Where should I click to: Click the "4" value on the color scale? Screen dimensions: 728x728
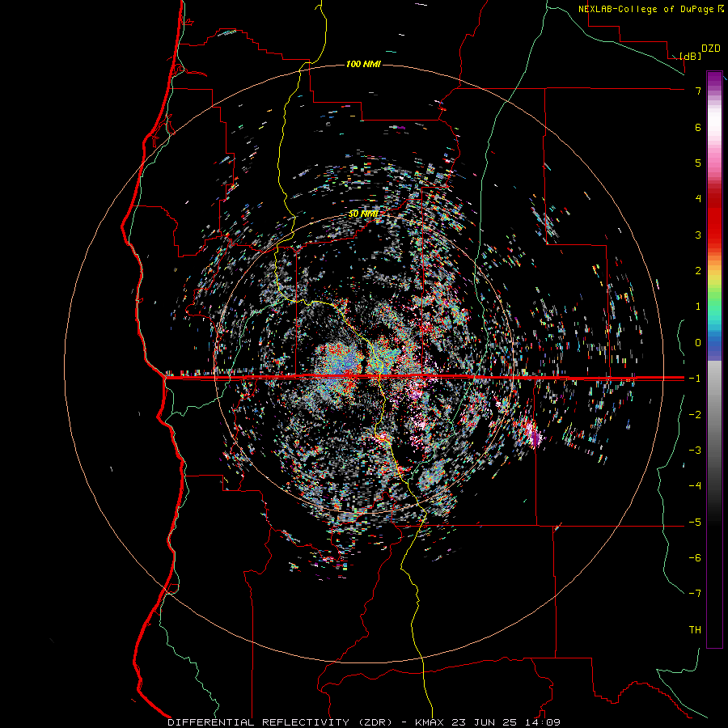tap(698, 199)
